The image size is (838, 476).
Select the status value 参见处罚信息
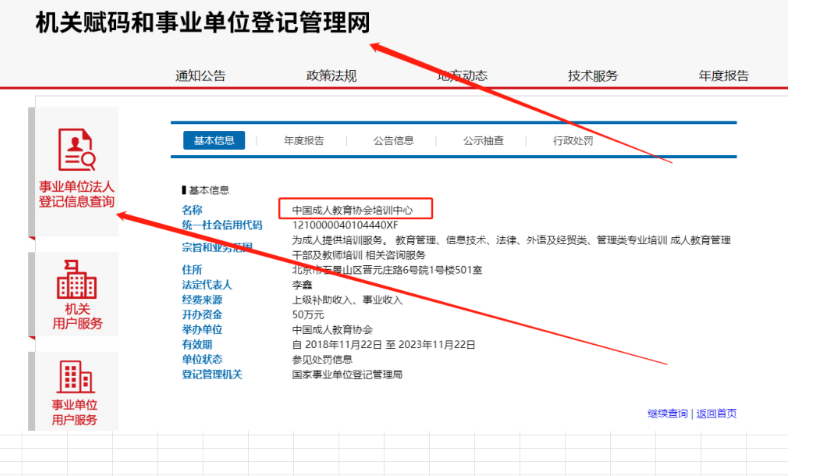(322, 360)
